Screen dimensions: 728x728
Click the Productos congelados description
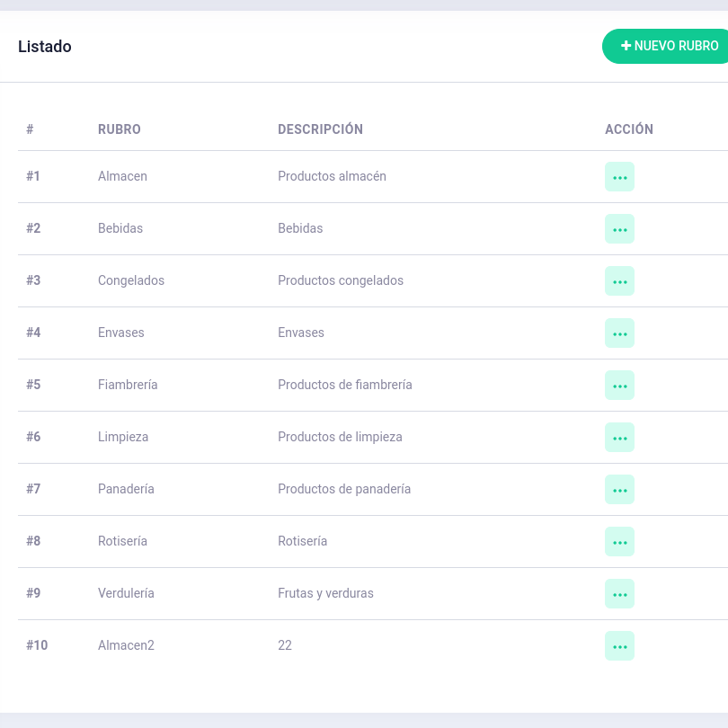click(x=341, y=280)
